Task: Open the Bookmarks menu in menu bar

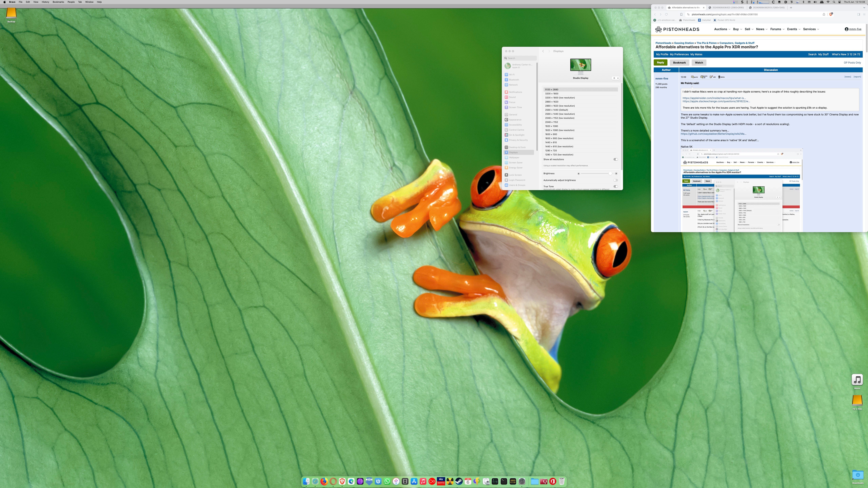Action: 58,2
